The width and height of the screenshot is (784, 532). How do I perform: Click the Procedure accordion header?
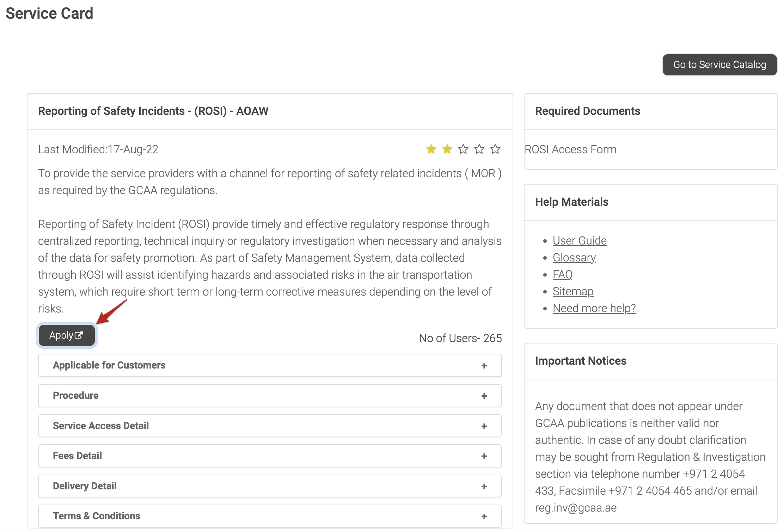[76, 395]
